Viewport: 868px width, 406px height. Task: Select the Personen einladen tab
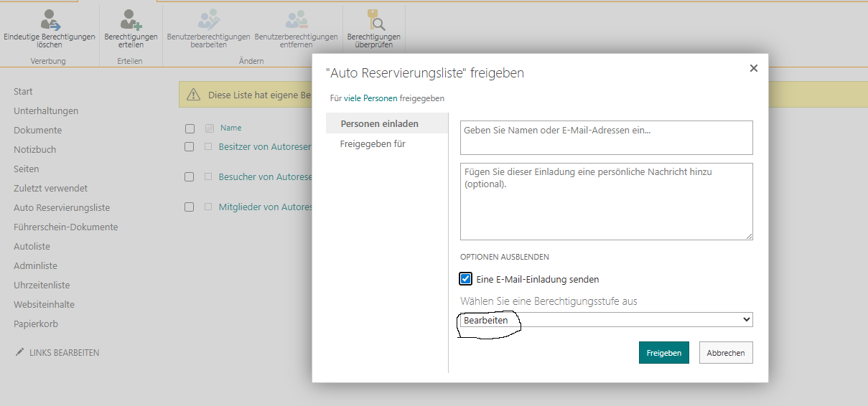387,123
